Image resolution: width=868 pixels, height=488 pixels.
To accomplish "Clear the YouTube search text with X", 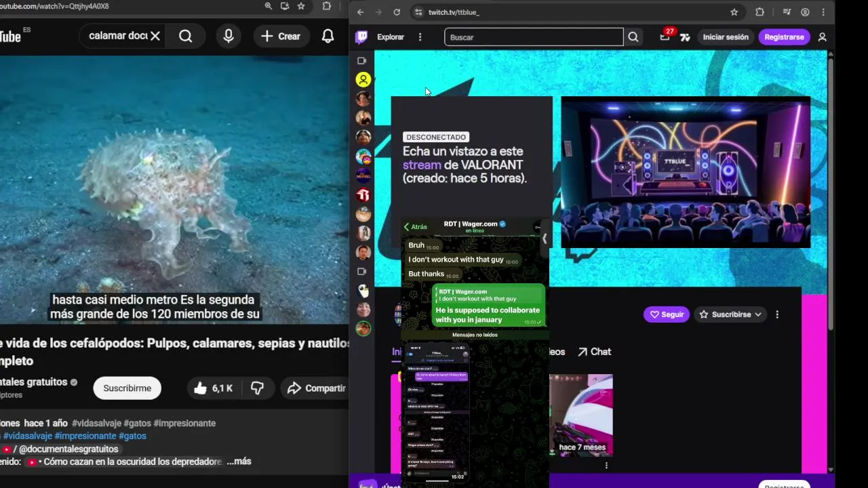I will (155, 36).
